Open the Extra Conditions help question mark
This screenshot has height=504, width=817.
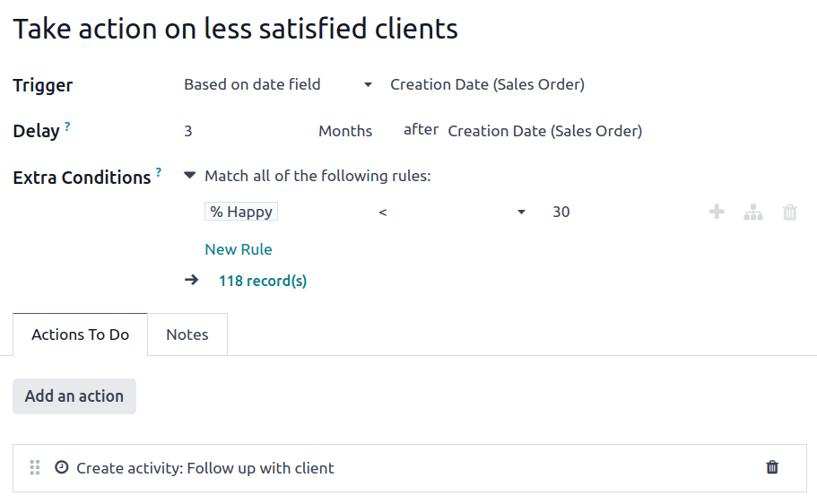pyautogui.click(x=159, y=172)
